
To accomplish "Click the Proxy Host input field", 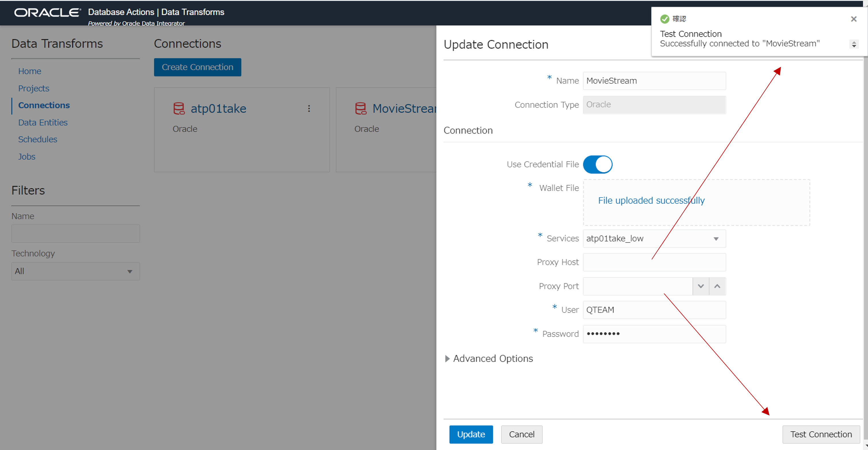I will pyautogui.click(x=654, y=262).
